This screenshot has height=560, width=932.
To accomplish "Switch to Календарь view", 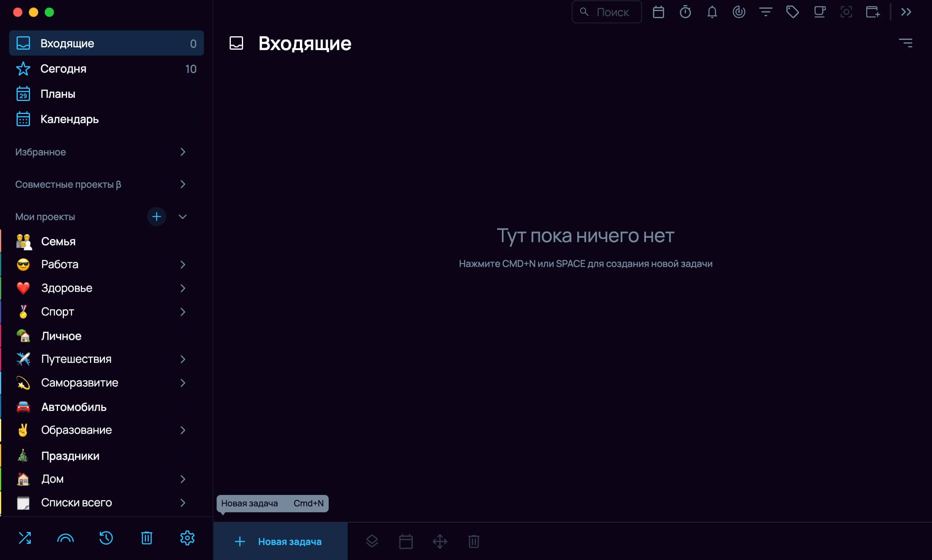I will (69, 119).
